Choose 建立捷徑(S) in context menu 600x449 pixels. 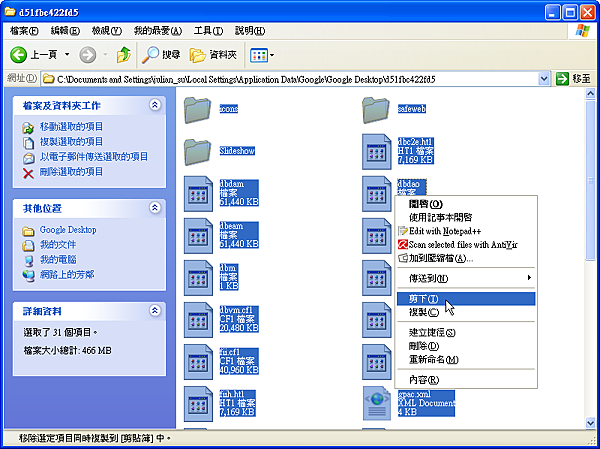coord(466,333)
